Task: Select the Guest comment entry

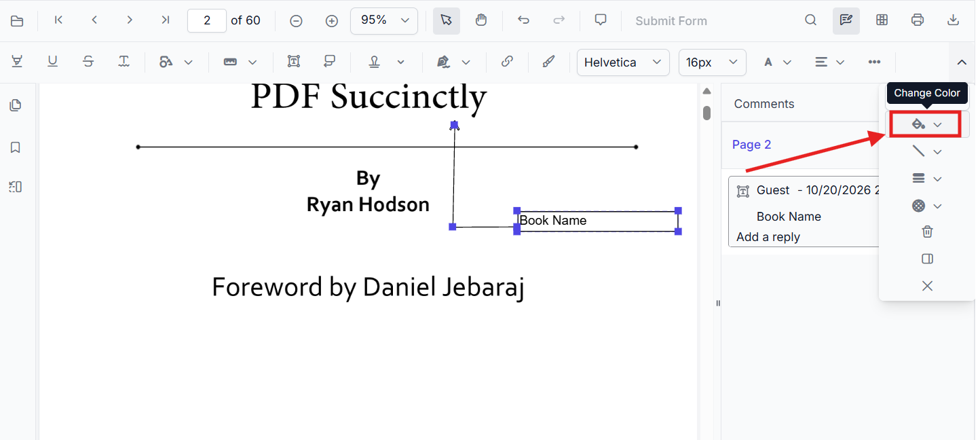Action: coord(804,211)
